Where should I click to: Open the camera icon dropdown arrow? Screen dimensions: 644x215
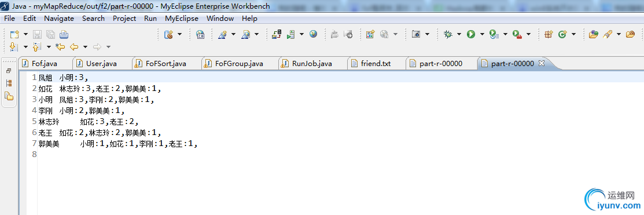427,35
